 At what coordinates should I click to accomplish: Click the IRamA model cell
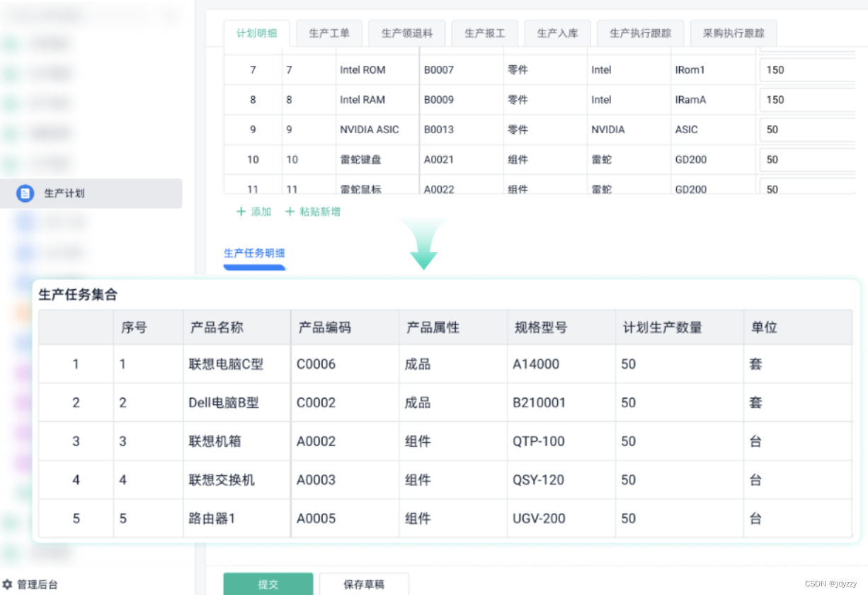click(713, 100)
